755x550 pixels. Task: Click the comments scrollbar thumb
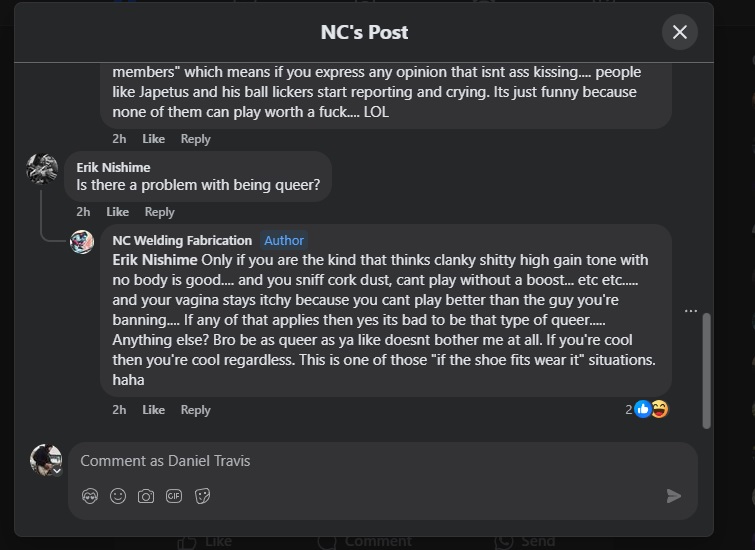coord(707,370)
